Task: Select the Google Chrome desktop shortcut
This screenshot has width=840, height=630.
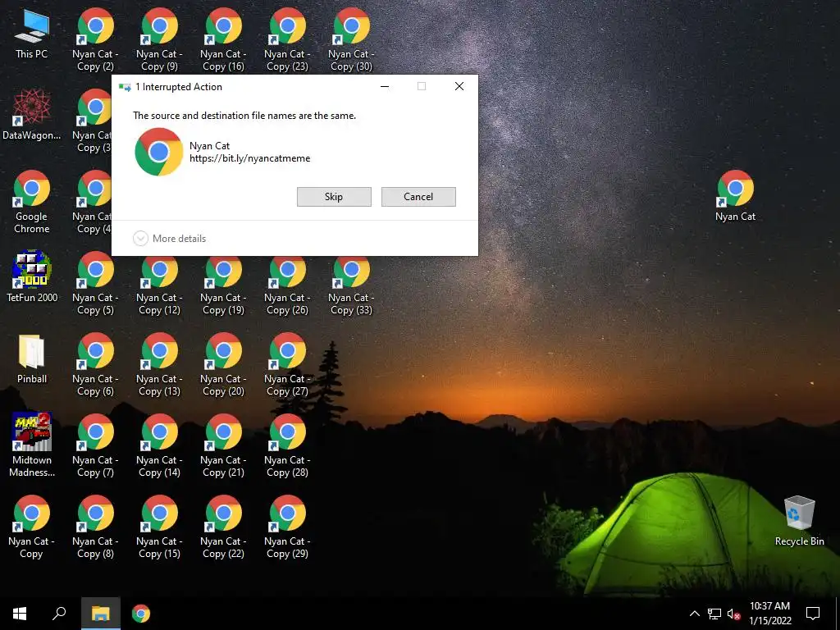Action: pyautogui.click(x=32, y=202)
